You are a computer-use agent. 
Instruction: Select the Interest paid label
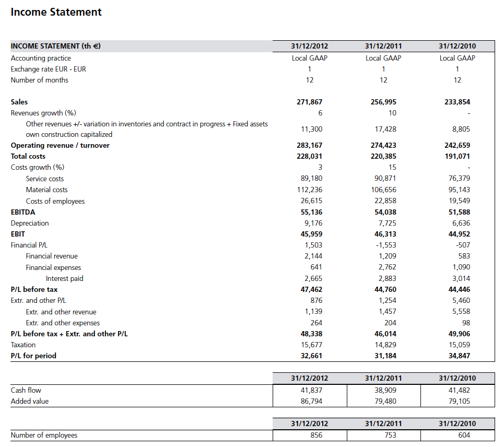(65, 279)
